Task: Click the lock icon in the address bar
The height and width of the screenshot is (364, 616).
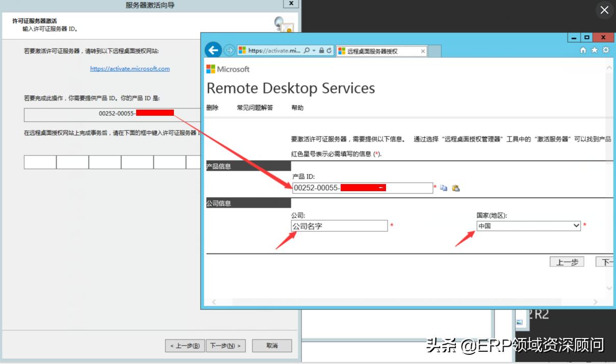Action: point(321,50)
